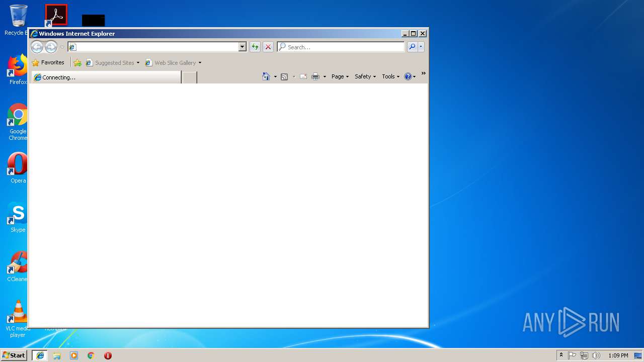Stop loading with the red X icon

coord(268,47)
